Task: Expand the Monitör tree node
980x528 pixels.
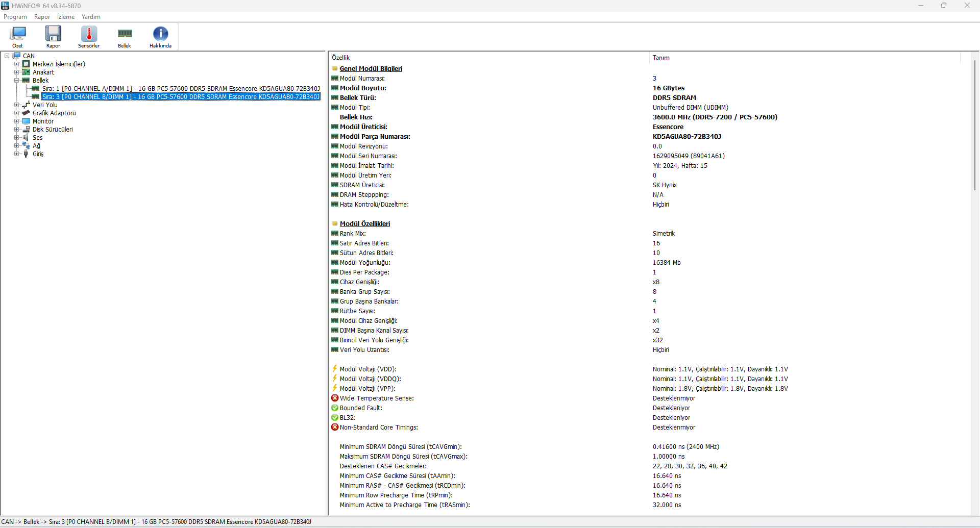Action: (16, 121)
